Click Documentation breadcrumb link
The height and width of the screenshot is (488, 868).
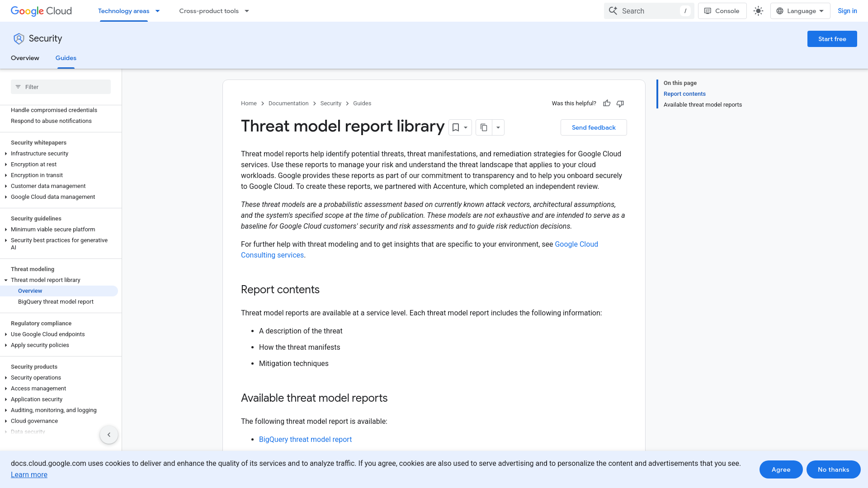[x=288, y=103]
